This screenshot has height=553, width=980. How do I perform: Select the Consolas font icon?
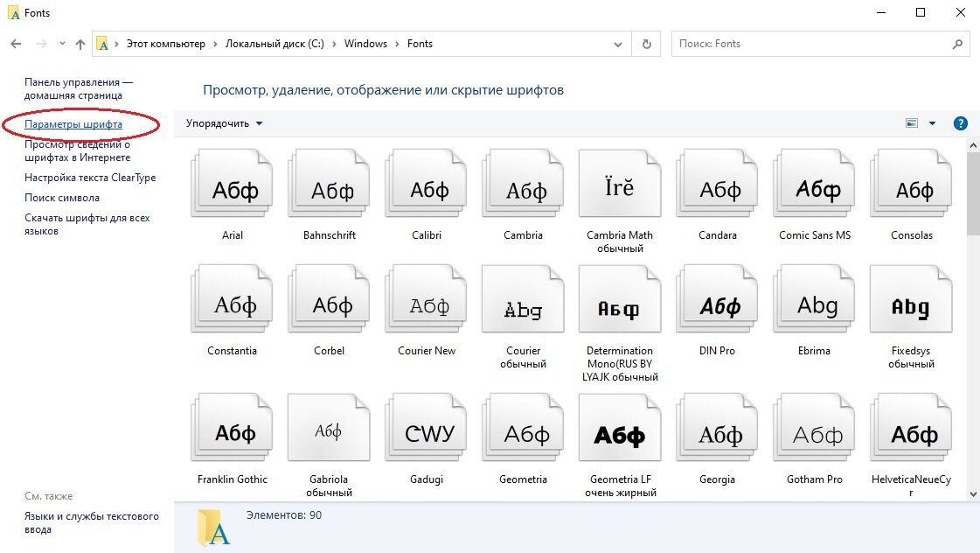(x=911, y=183)
